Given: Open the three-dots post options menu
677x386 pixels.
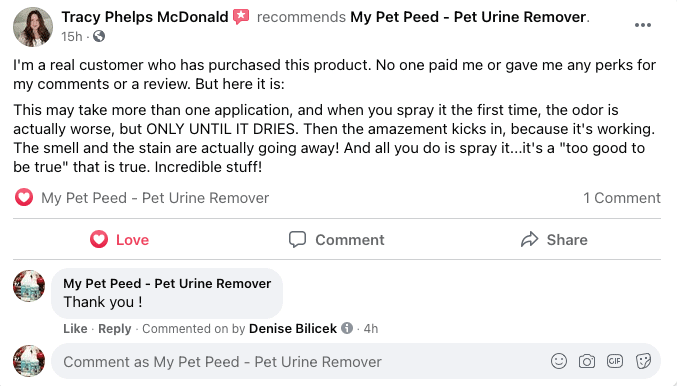Looking at the screenshot, I should click(642, 25).
